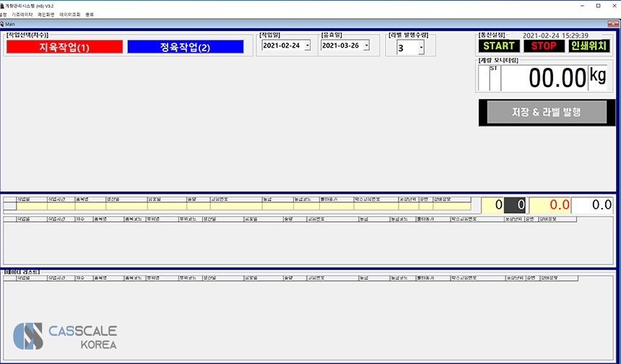Click the red 0.0 total field

tap(550, 205)
